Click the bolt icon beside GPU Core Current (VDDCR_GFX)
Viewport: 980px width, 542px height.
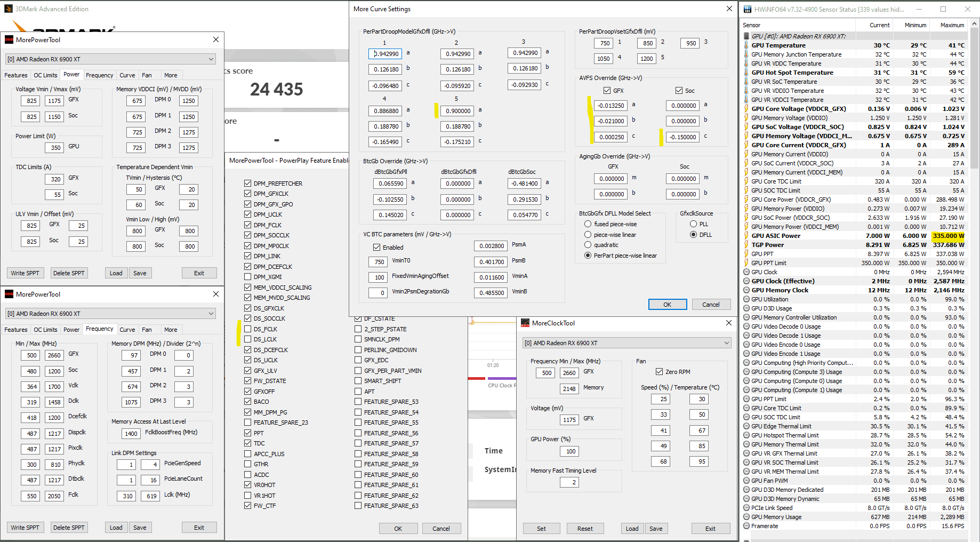[746, 145]
